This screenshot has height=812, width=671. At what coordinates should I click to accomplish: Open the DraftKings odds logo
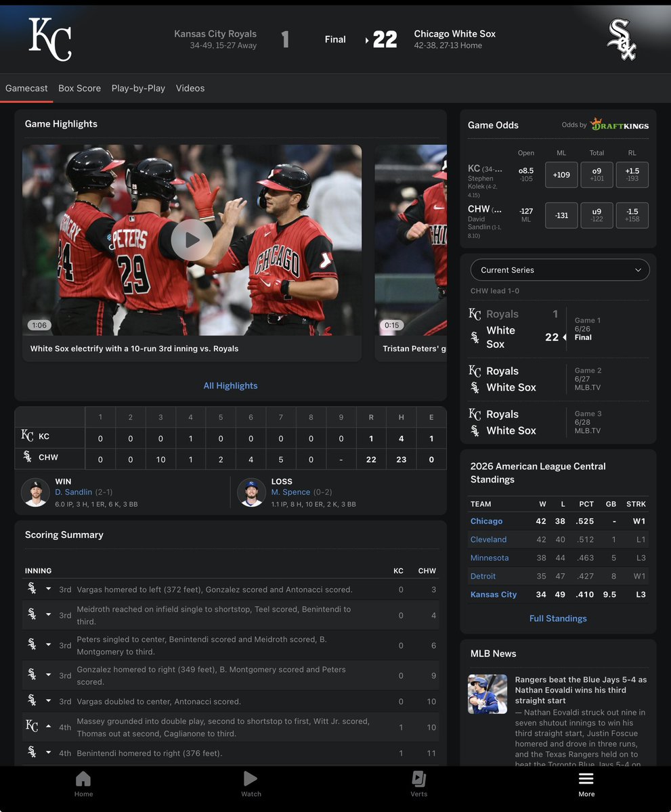620,125
